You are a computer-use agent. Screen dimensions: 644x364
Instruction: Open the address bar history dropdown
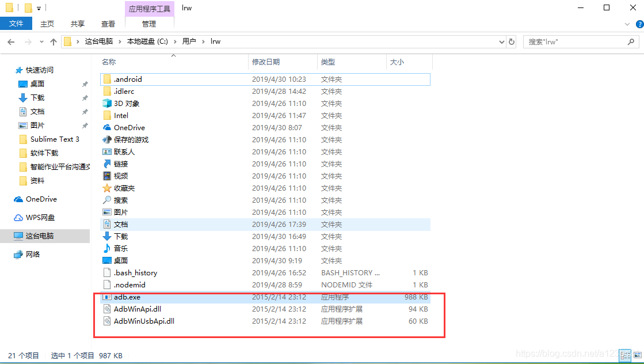(x=501, y=42)
